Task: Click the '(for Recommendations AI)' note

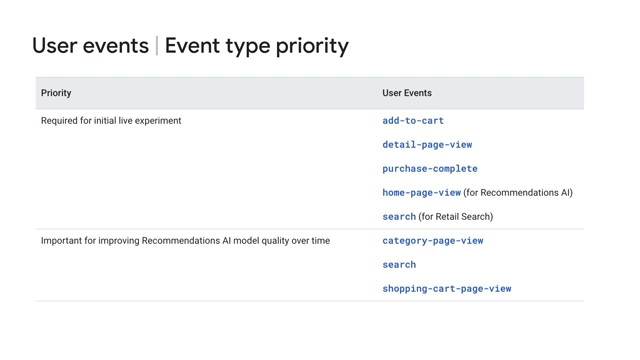Action: coord(518,193)
